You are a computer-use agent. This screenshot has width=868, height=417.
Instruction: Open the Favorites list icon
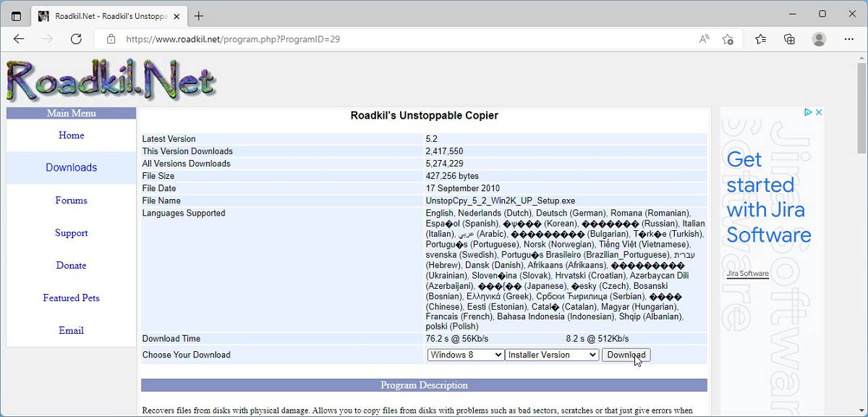tap(761, 39)
